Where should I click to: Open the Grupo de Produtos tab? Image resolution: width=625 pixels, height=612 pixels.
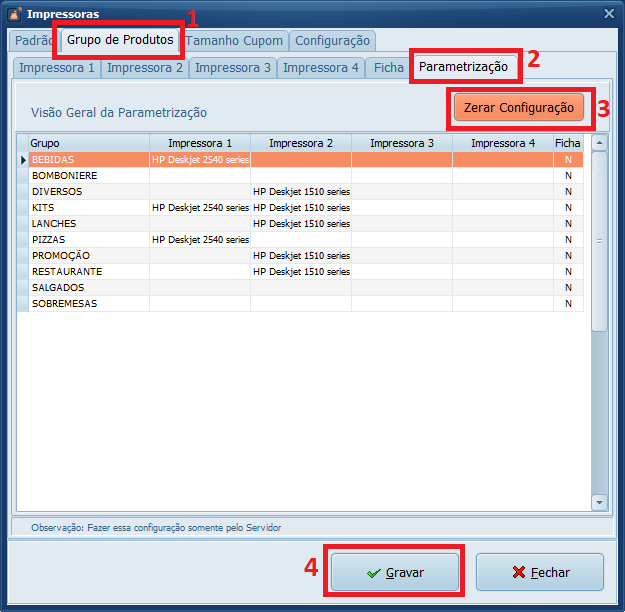pyautogui.click(x=121, y=40)
